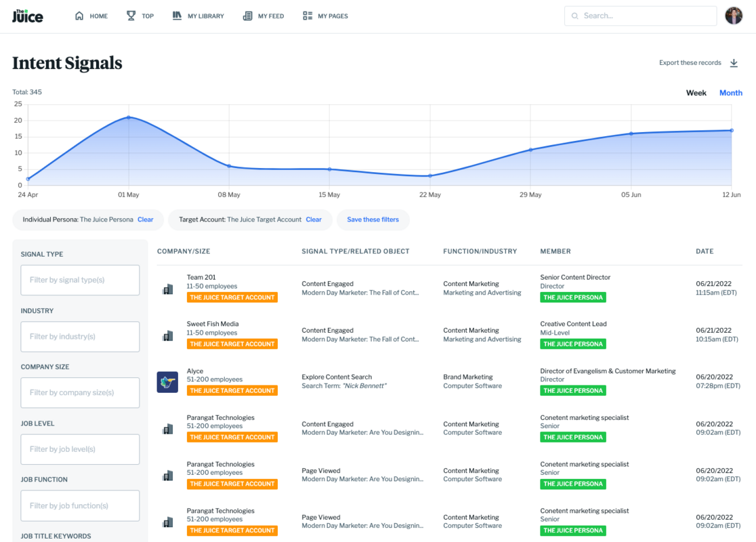Expand the industry filter dropdown
The width and height of the screenshot is (756, 542).
[80, 336]
